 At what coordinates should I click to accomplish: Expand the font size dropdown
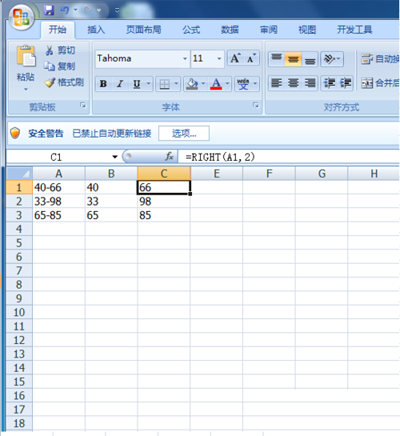coord(219,59)
